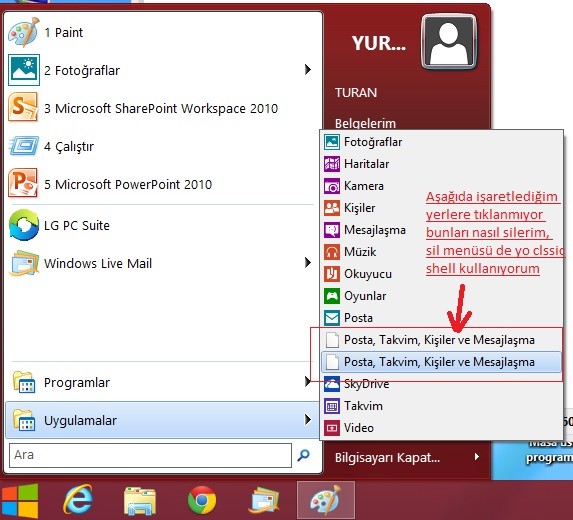Expand the Windows Live Mail submenu arrow

(x=308, y=262)
